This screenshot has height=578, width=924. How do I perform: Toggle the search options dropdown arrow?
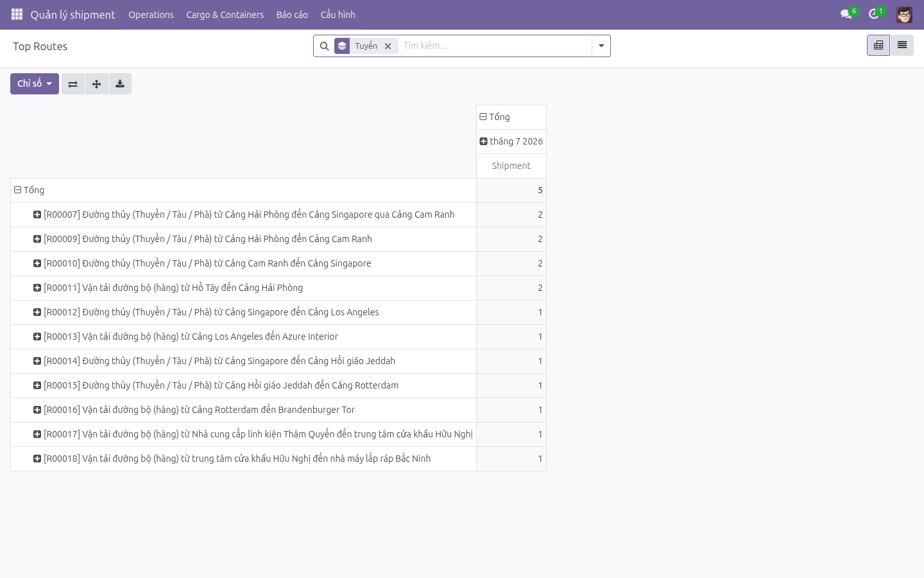[x=601, y=46]
